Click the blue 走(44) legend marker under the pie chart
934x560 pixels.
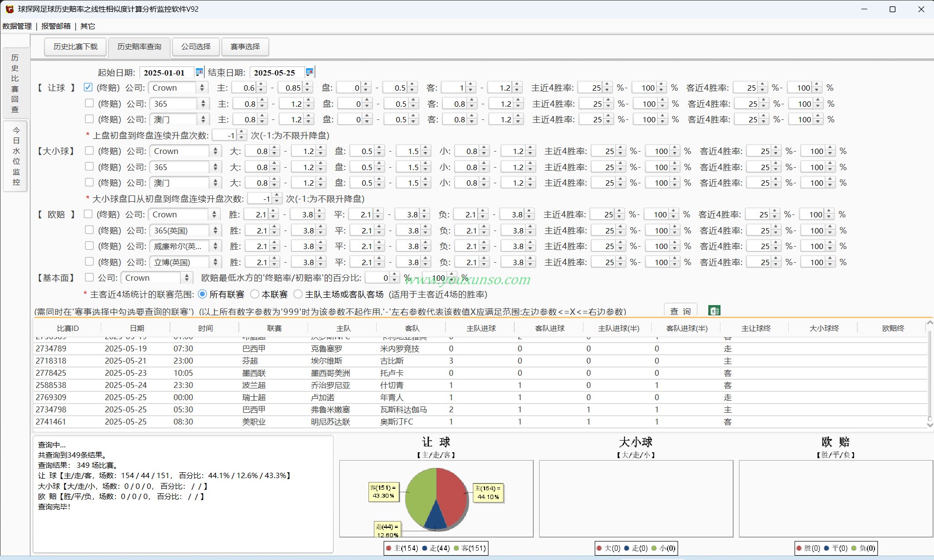pyautogui.click(x=425, y=548)
